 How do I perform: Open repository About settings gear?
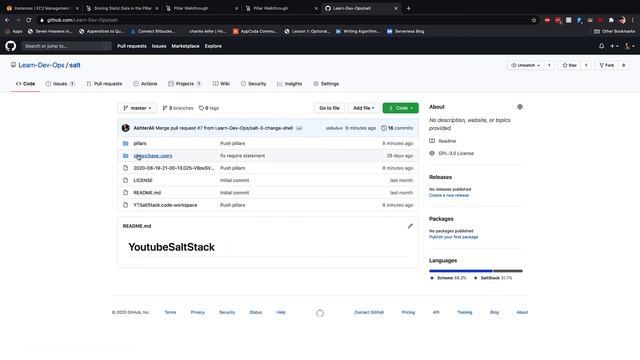coord(520,107)
